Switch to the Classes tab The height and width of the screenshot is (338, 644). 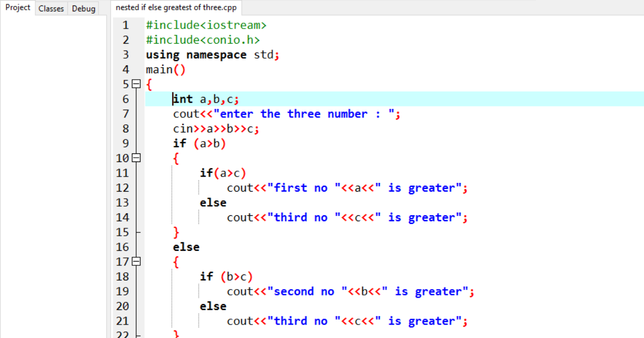pos(51,8)
